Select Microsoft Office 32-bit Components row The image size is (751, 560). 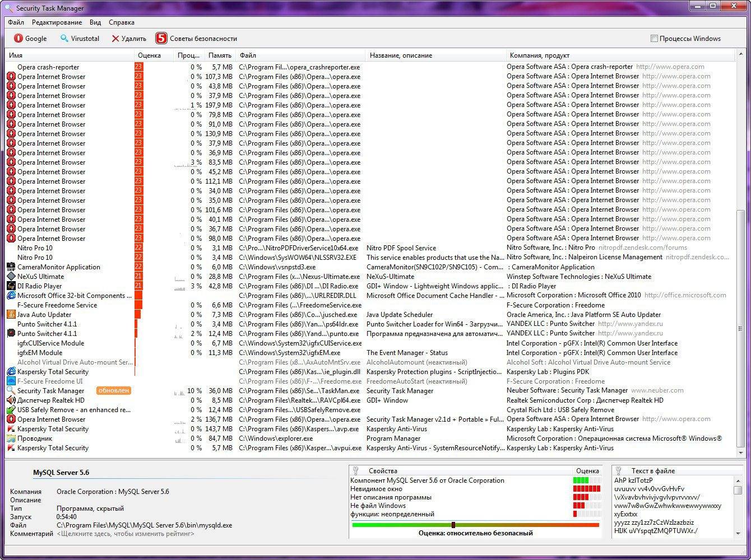pos(370,296)
